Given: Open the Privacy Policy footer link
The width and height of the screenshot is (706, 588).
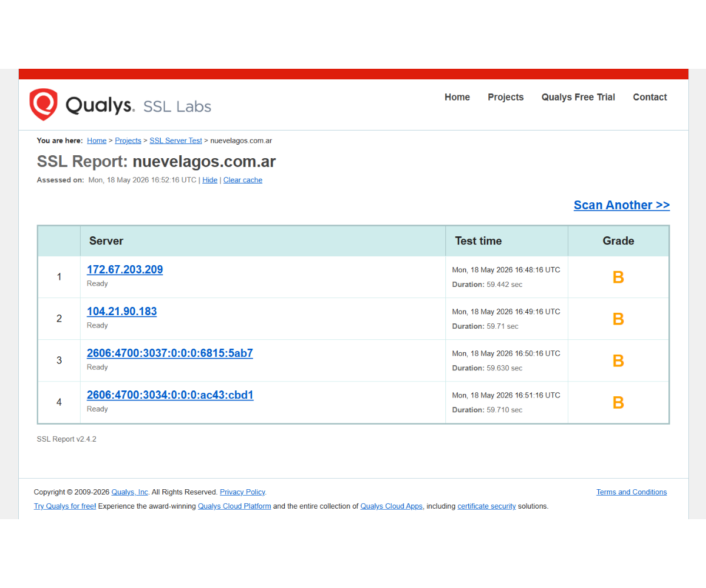Looking at the screenshot, I should click(242, 492).
